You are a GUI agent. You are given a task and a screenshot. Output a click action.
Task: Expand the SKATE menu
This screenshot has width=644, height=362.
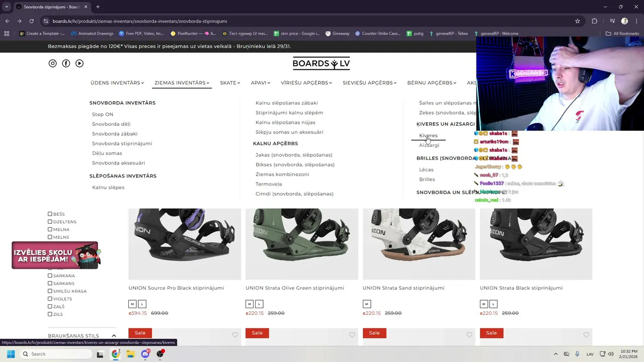230,83
